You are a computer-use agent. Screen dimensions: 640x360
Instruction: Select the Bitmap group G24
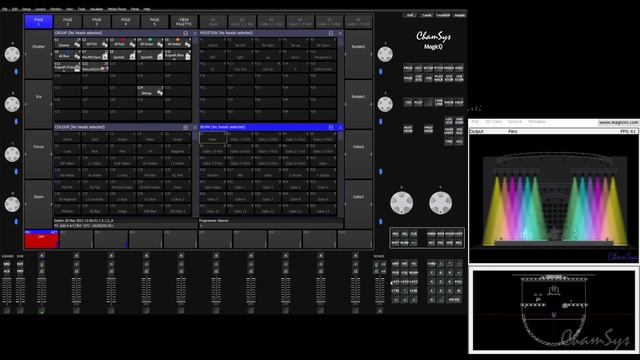(x=150, y=91)
